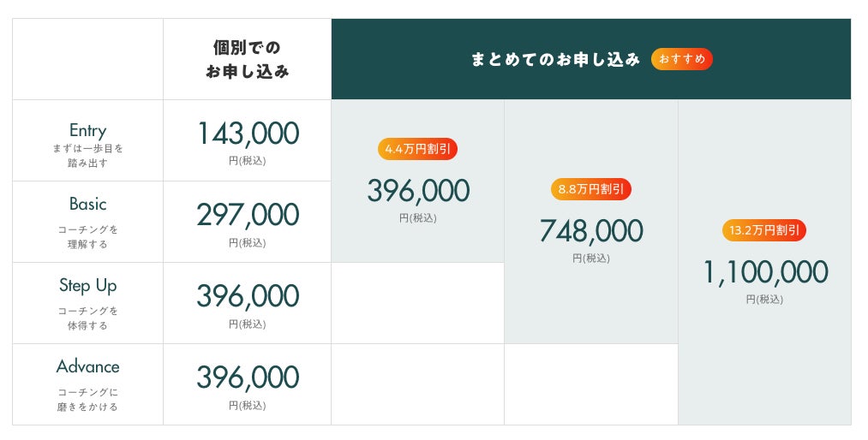This screenshot has height=440, width=868.
Task: Select the まとめてのお申し込み header
Action: click(555, 59)
